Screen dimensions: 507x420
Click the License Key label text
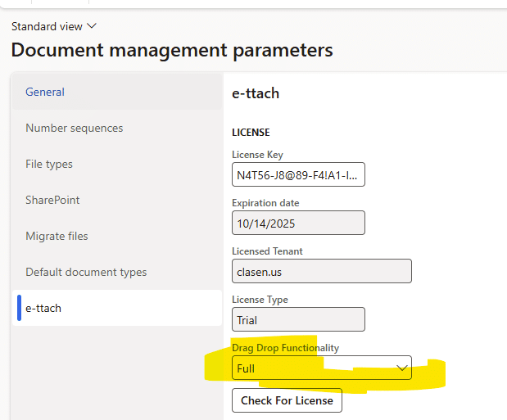click(257, 155)
